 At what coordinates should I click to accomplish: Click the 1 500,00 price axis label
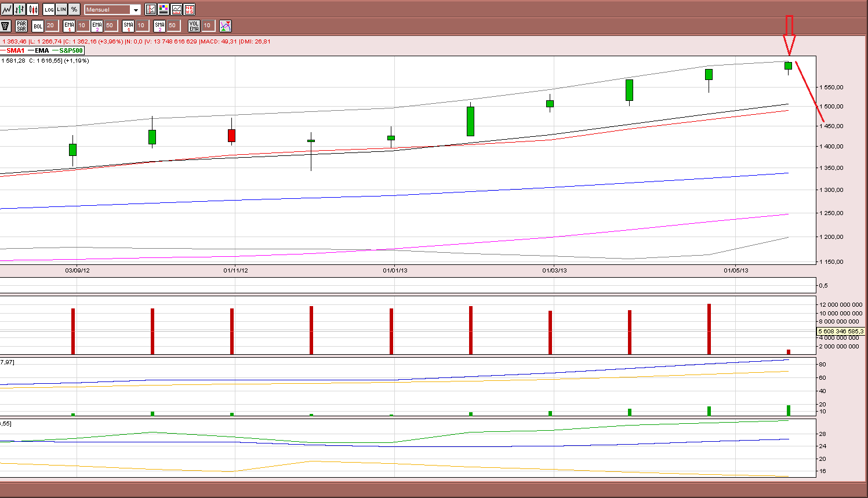(x=831, y=107)
